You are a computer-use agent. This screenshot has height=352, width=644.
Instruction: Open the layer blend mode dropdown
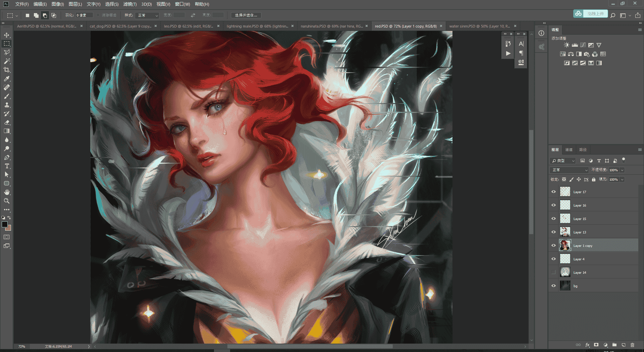click(569, 170)
